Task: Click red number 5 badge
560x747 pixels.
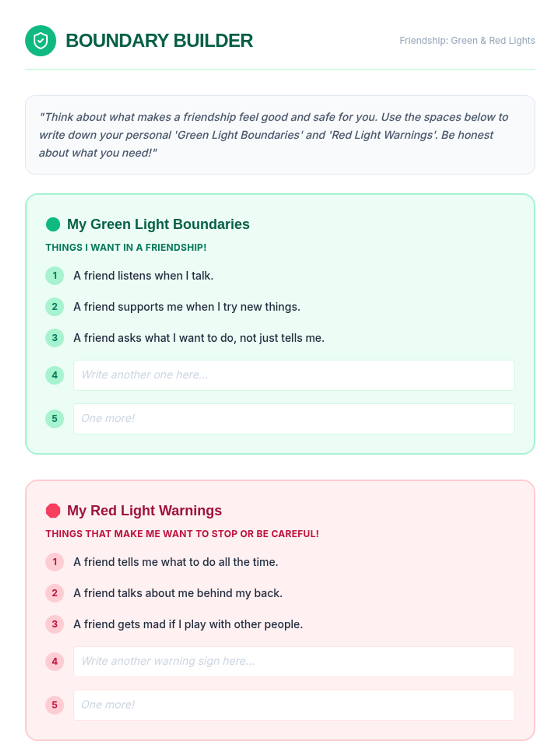Action: (x=55, y=705)
